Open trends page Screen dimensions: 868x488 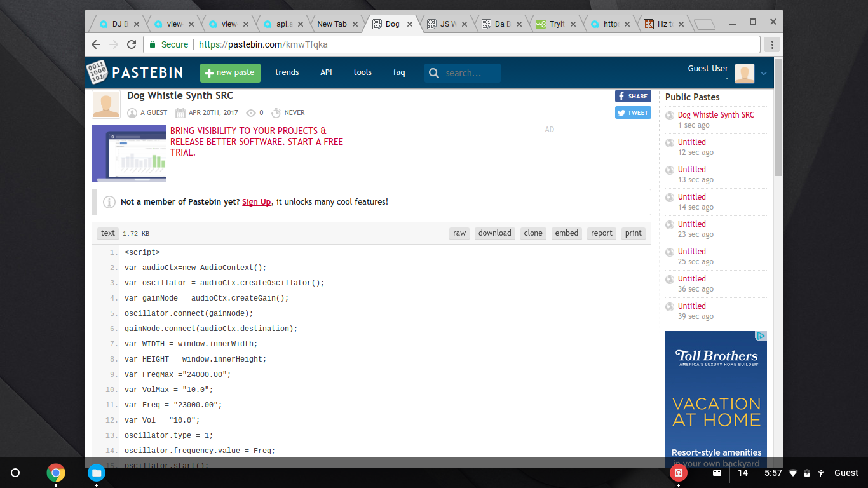click(x=287, y=72)
